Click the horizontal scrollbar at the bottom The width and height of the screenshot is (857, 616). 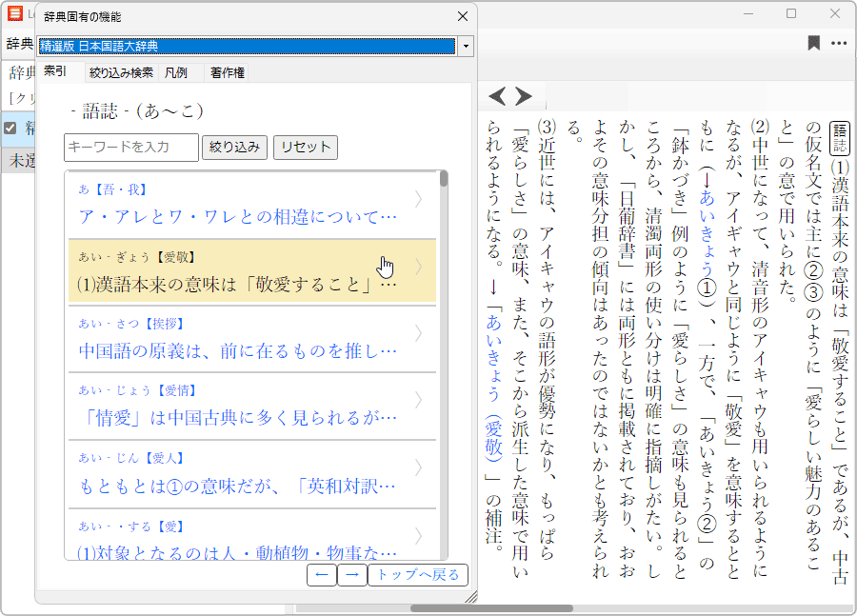490,608
